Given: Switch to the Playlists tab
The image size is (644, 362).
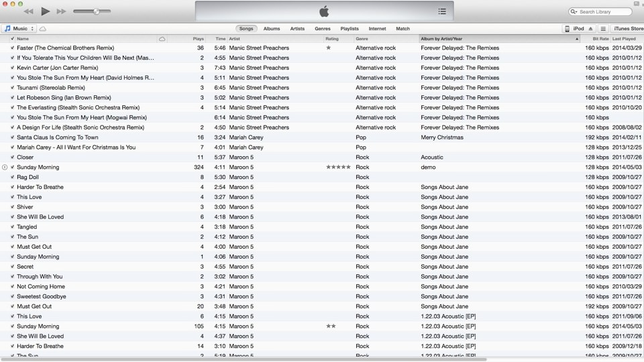Looking at the screenshot, I should pyautogui.click(x=350, y=29).
